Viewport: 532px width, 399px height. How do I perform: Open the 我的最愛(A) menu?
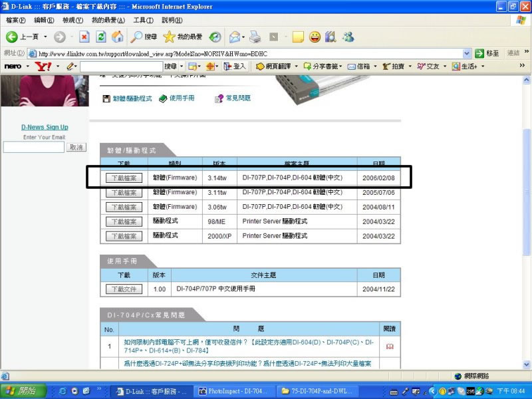pos(108,21)
